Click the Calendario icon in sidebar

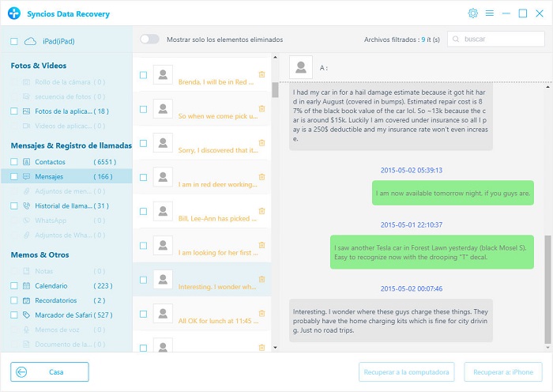click(x=26, y=286)
